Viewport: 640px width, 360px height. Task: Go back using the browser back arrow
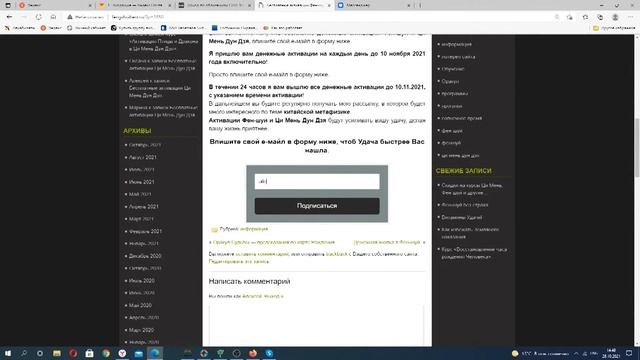[9, 17]
